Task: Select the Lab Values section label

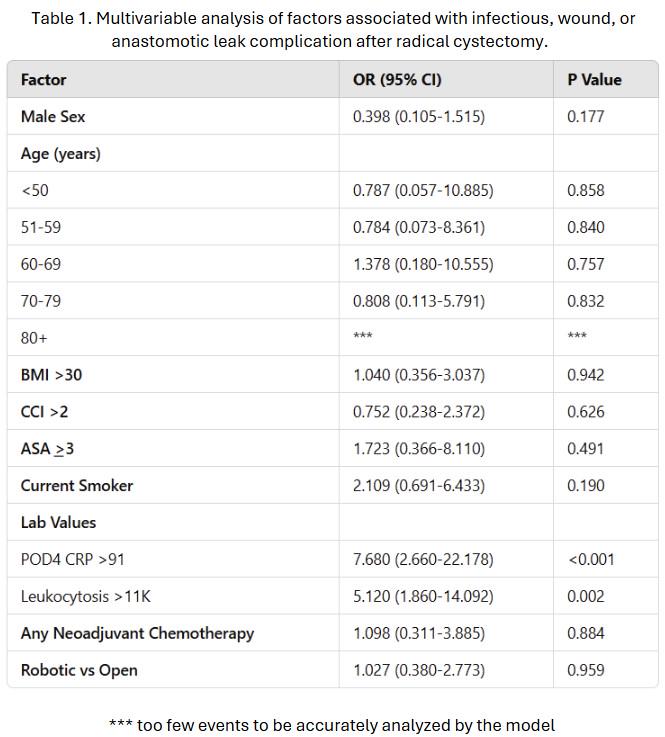Action: point(58,522)
